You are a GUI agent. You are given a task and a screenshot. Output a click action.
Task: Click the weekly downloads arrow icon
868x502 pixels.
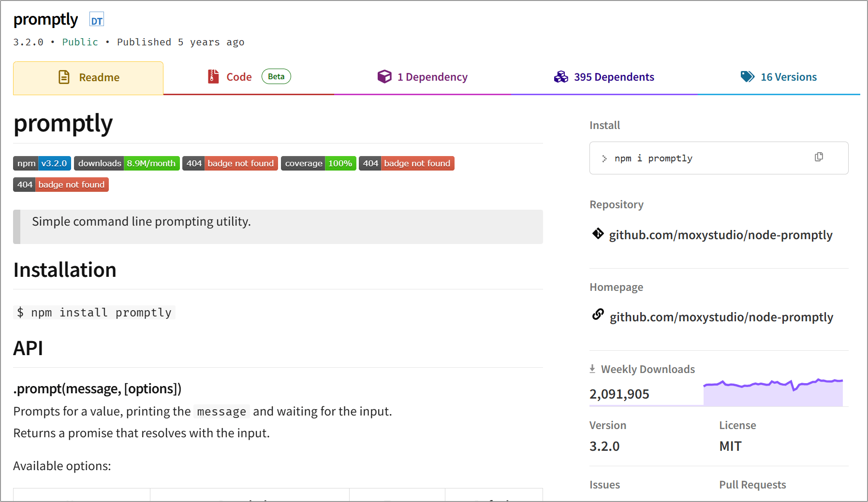(x=592, y=369)
